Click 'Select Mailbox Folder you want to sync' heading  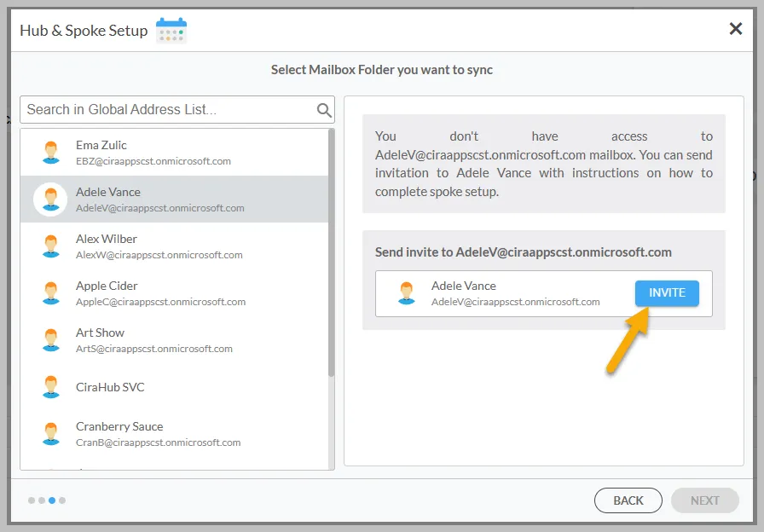click(382, 70)
